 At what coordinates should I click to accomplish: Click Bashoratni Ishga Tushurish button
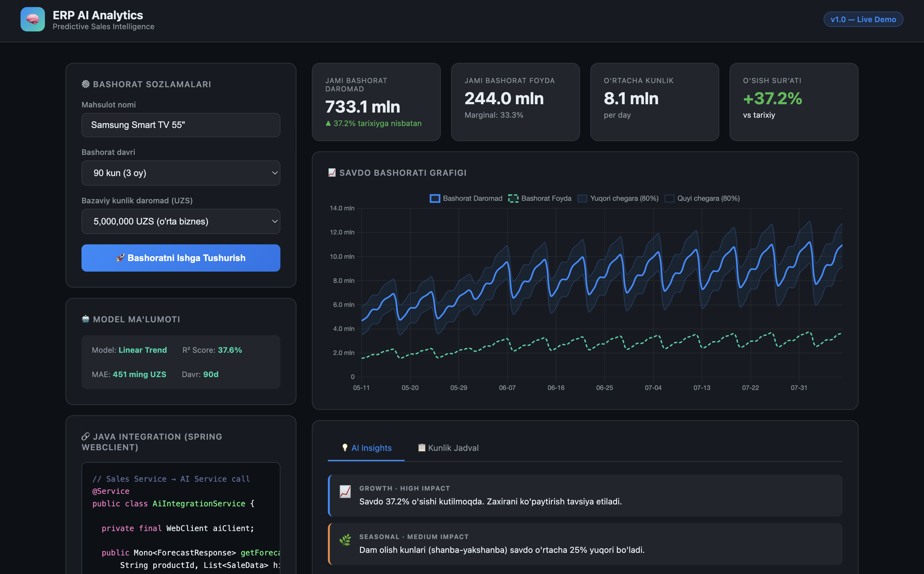(x=181, y=258)
